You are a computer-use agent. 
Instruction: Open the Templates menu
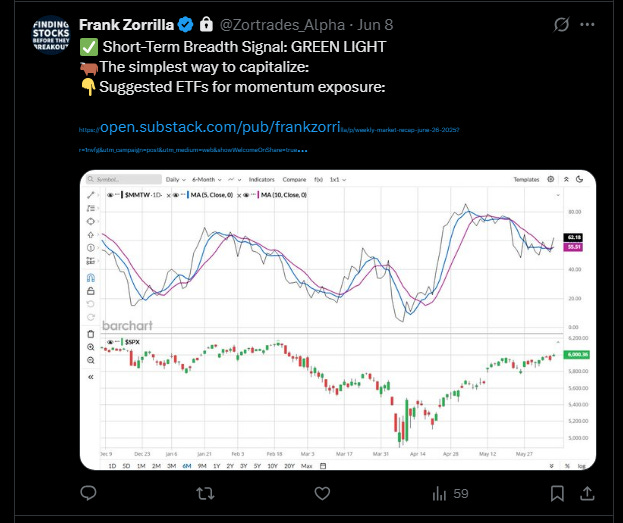pyautogui.click(x=526, y=180)
